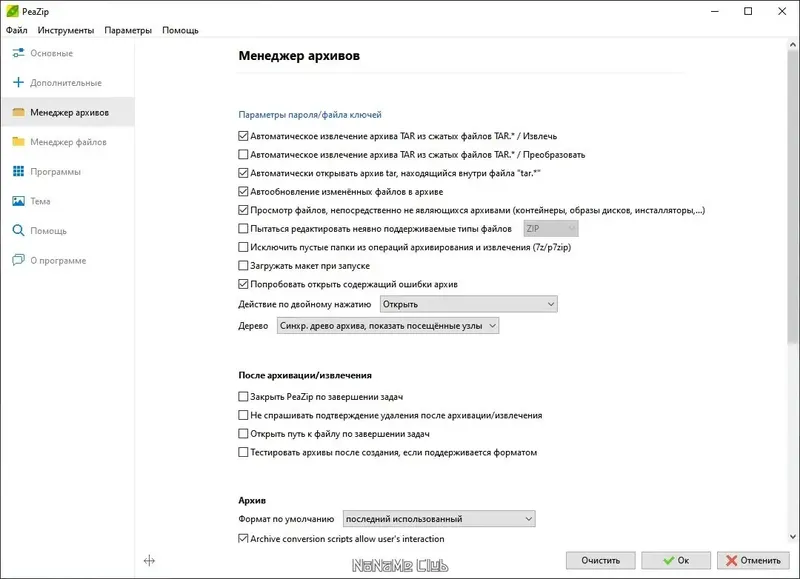800x579 pixels.
Task: Open Формат по умолчанию dropdown
Action: [438, 519]
